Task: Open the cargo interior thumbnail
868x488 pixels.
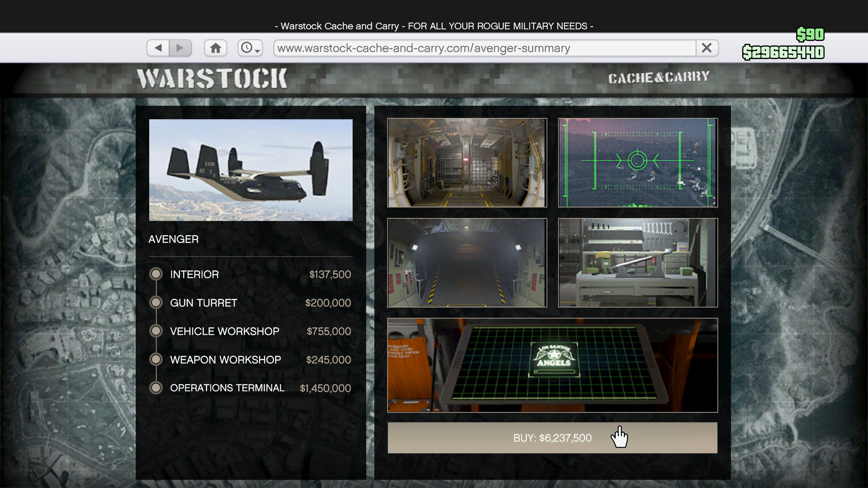Action: coord(467,162)
